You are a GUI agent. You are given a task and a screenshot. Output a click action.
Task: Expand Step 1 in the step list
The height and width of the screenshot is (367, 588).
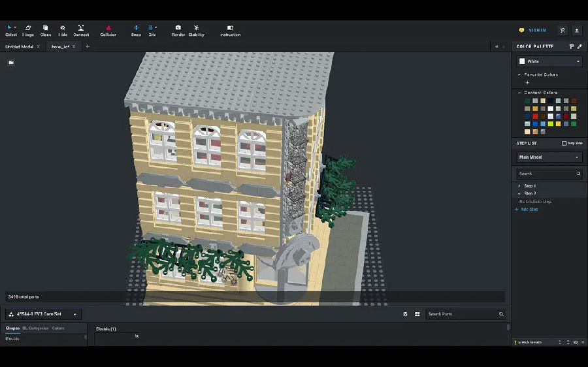pos(529,186)
